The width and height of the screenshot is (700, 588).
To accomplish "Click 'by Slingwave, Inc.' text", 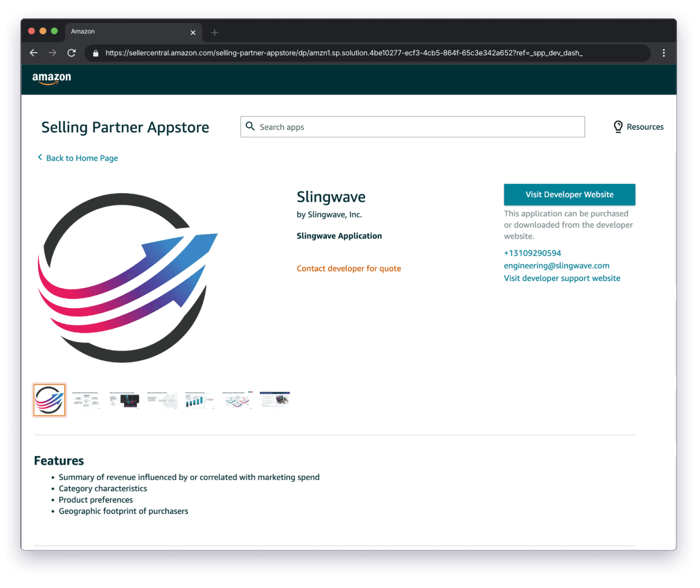I will tap(329, 215).
